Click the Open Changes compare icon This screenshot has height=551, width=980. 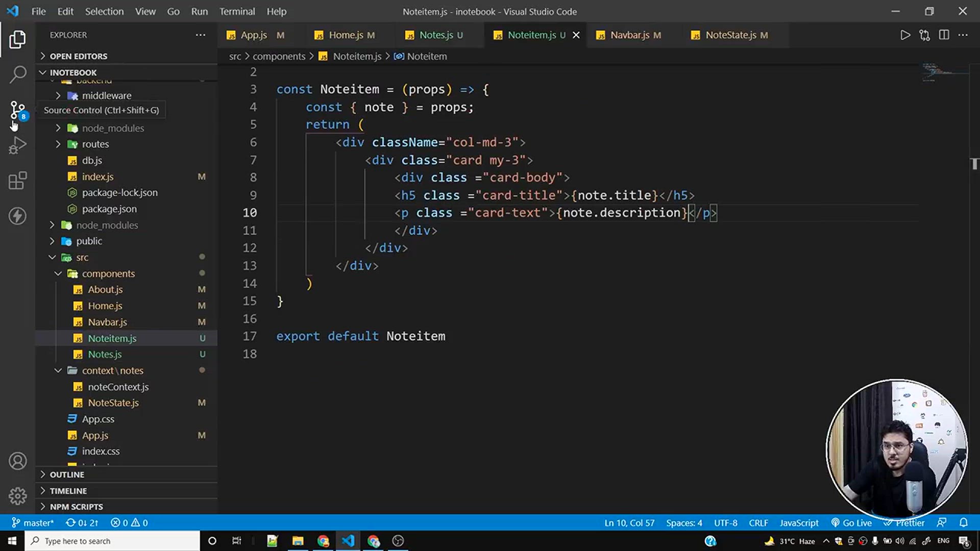924,35
